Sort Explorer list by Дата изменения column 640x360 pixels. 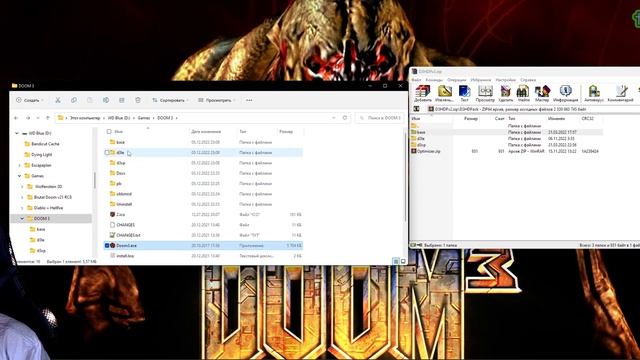[206, 131]
